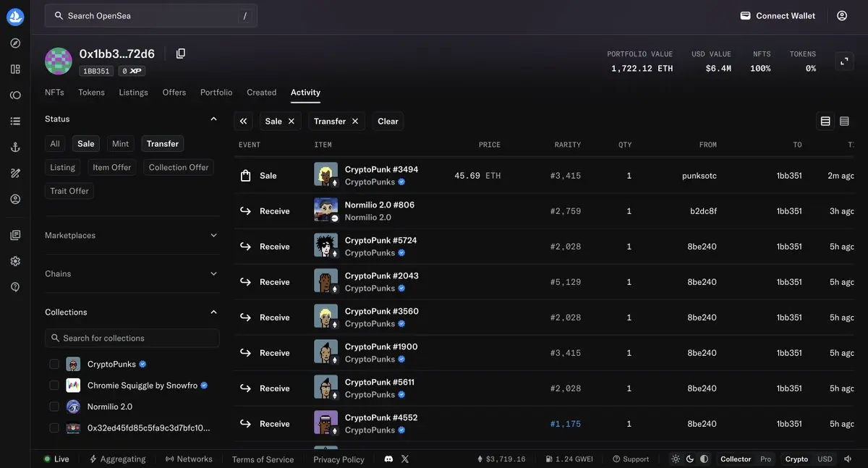Select the dark theme moon icon
Image resolution: width=868 pixels, height=468 pixels.
coord(690,459)
